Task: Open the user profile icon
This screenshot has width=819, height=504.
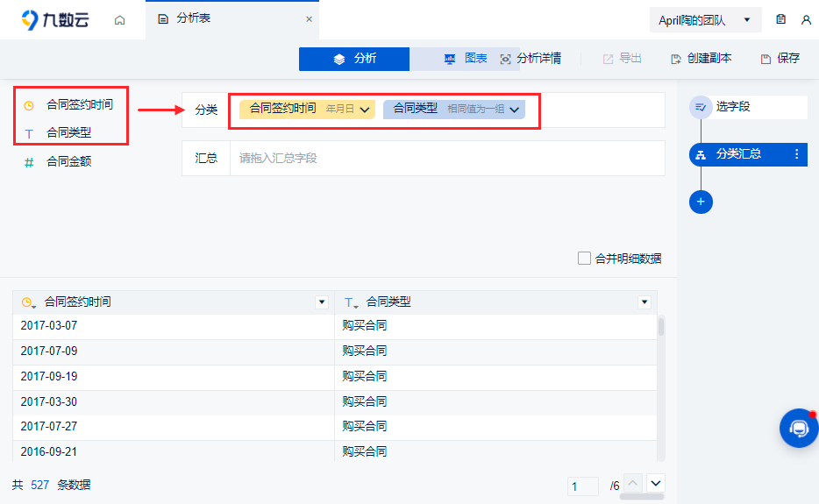Action: click(806, 20)
